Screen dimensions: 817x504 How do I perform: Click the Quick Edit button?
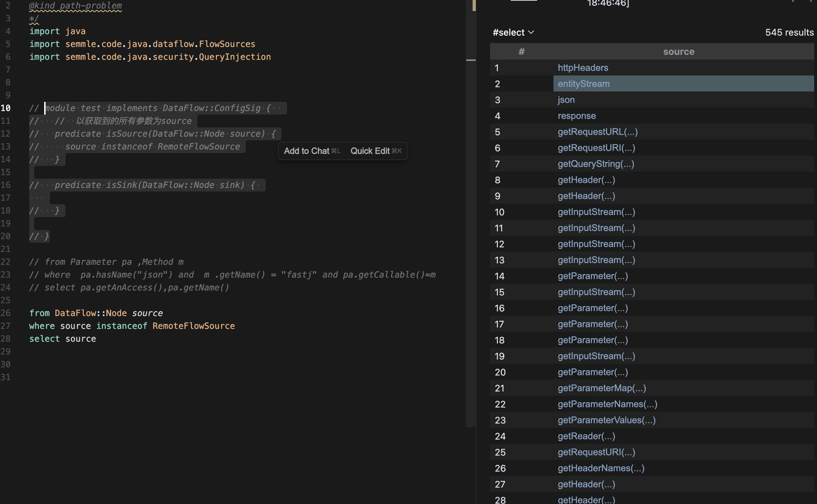pos(376,151)
